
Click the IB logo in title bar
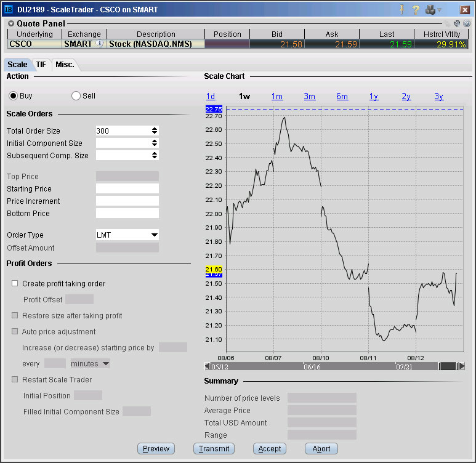click(x=8, y=9)
